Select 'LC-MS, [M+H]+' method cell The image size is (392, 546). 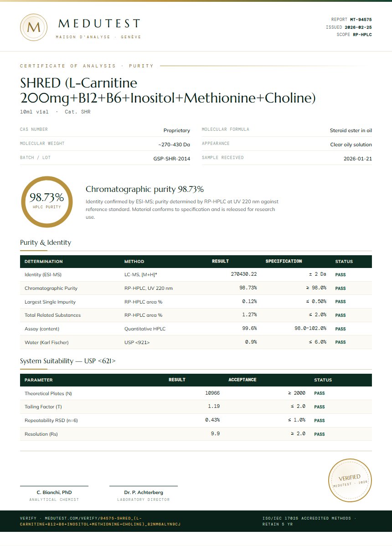tap(141, 275)
